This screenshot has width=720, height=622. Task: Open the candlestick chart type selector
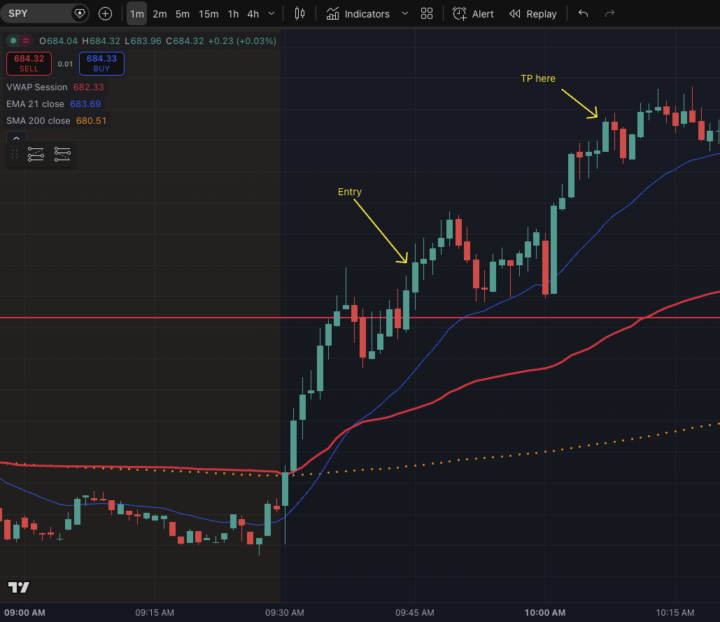click(x=299, y=14)
